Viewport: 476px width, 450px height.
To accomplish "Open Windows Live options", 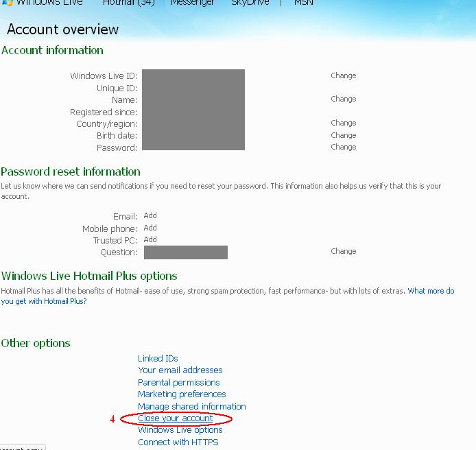I will (x=180, y=430).
